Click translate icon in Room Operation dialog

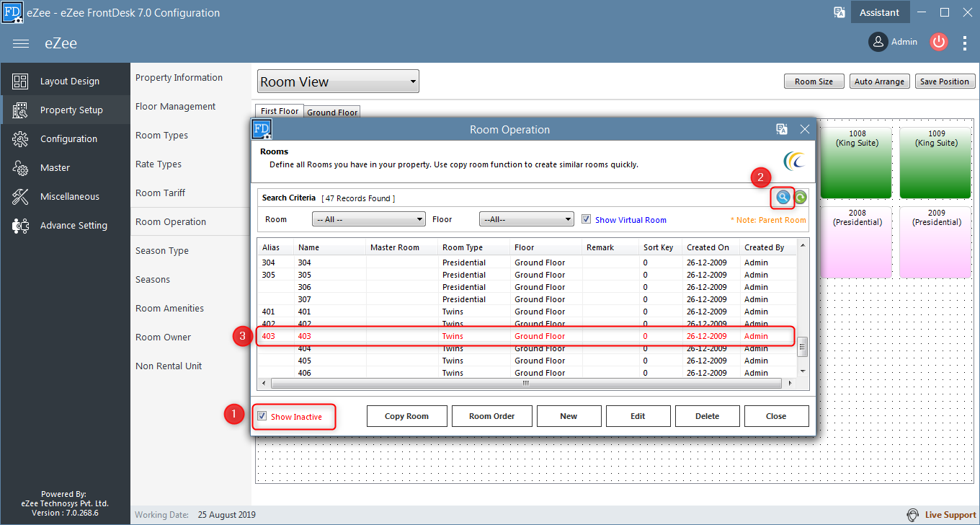[x=782, y=129]
